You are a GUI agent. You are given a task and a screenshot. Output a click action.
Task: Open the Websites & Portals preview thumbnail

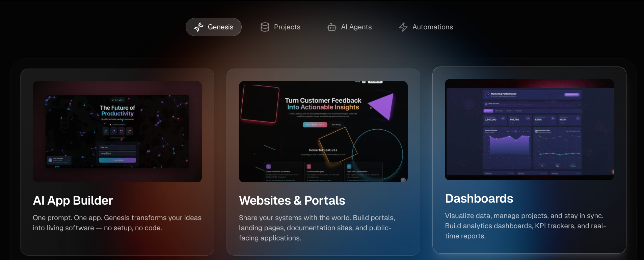(323, 132)
